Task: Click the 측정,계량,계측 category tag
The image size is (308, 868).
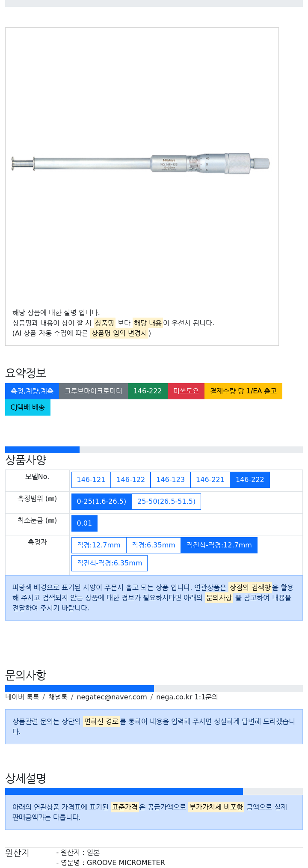Action: tap(32, 391)
